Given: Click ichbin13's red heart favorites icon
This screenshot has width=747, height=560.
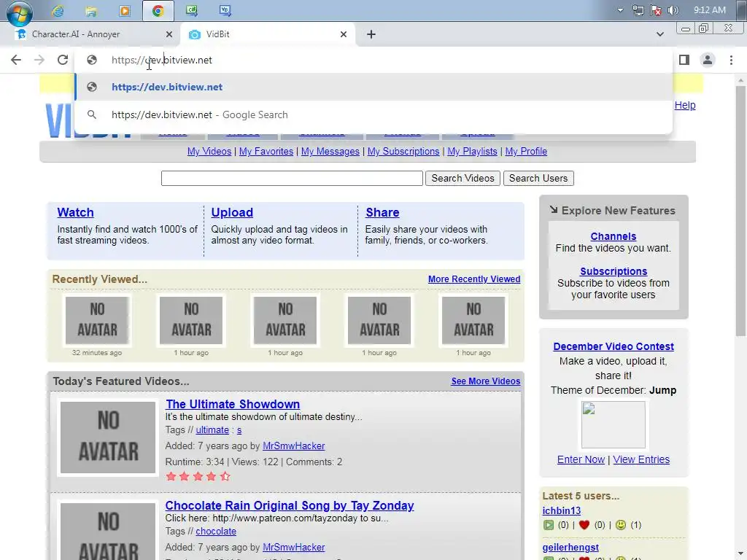Looking at the screenshot, I should (x=584, y=525).
